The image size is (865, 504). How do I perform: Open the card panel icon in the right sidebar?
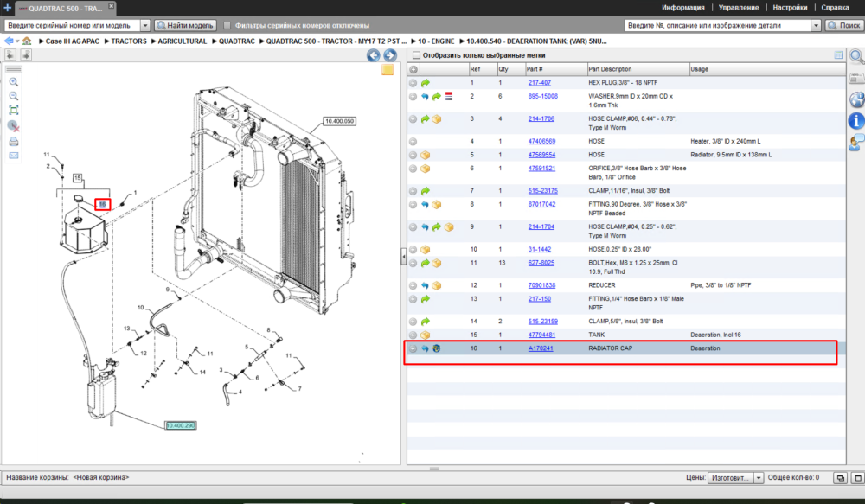pyautogui.click(x=856, y=79)
